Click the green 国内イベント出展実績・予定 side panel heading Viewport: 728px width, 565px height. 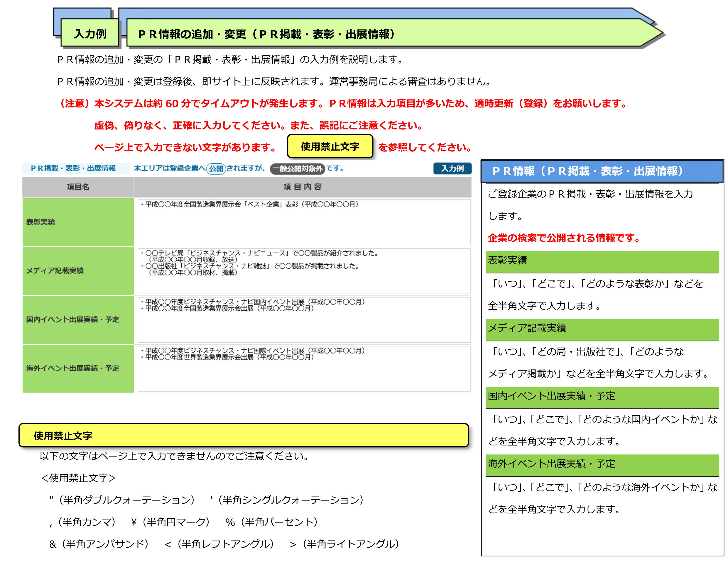point(602,396)
